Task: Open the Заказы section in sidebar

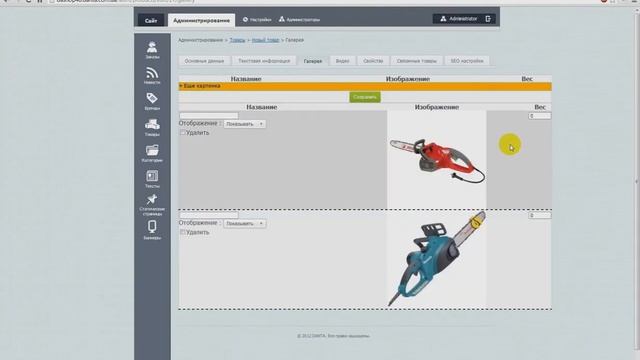Action: click(152, 50)
